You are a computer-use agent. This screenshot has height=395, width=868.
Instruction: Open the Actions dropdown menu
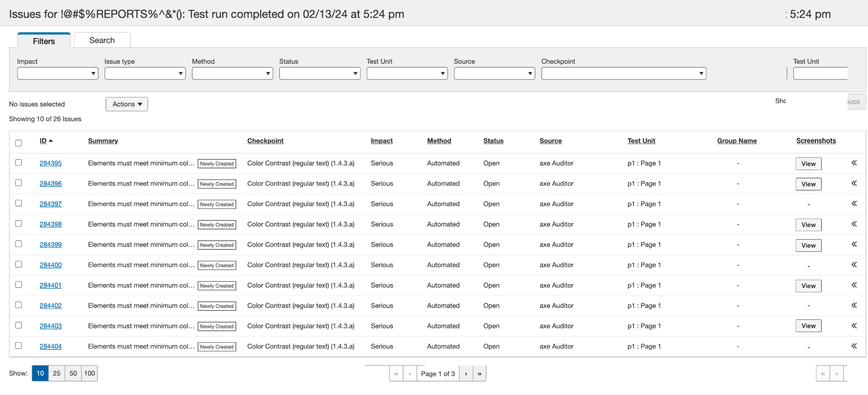127,104
